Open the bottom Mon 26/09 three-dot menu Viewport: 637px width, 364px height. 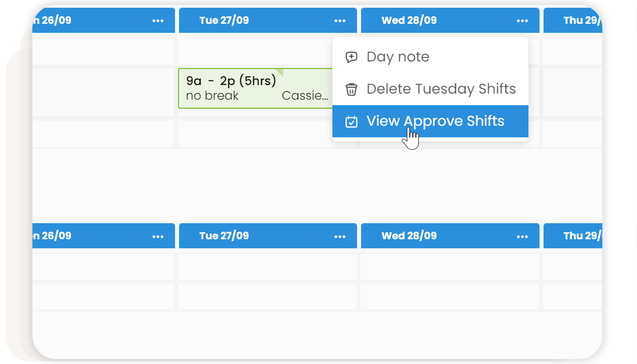158,237
